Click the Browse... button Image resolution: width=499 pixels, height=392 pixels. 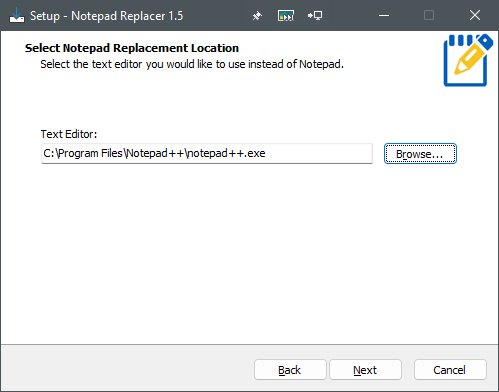click(420, 154)
